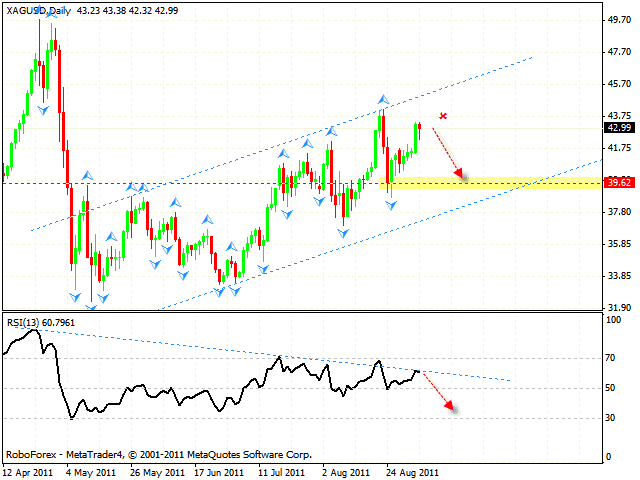Screen dimensions: 640x480
Task: Click the 39.62 price level label
Action: click(617, 183)
